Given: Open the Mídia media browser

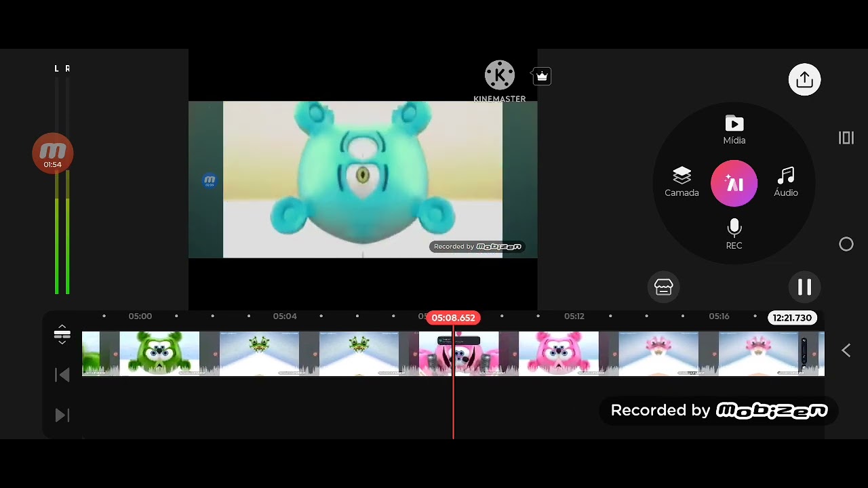Looking at the screenshot, I should (734, 130).
